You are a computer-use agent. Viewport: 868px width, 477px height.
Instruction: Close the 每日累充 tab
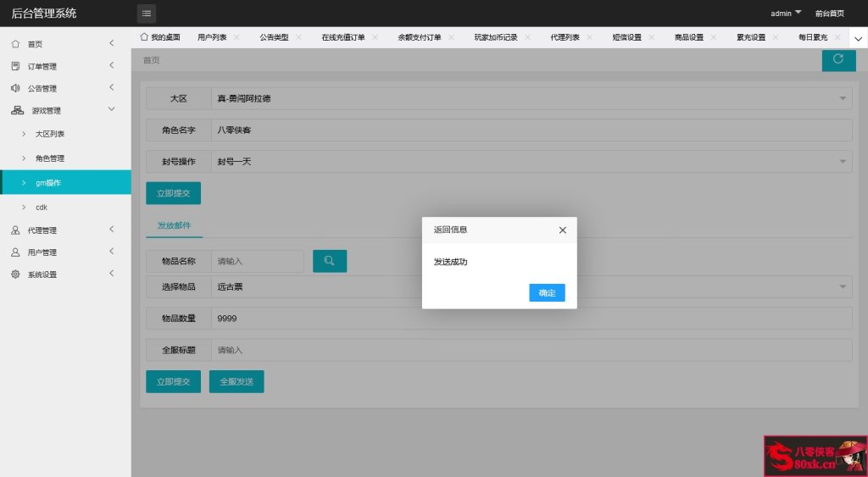(x=837, y=37)
